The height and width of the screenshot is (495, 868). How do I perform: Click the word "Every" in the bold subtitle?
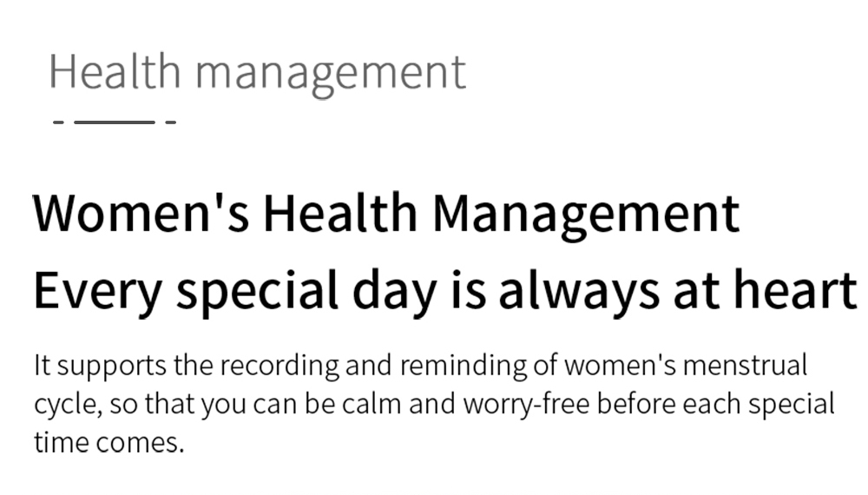(97, 291)
